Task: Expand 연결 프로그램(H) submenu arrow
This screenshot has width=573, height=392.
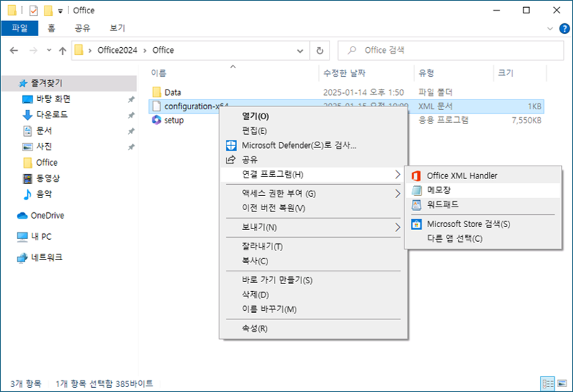Action: [397, 174]
